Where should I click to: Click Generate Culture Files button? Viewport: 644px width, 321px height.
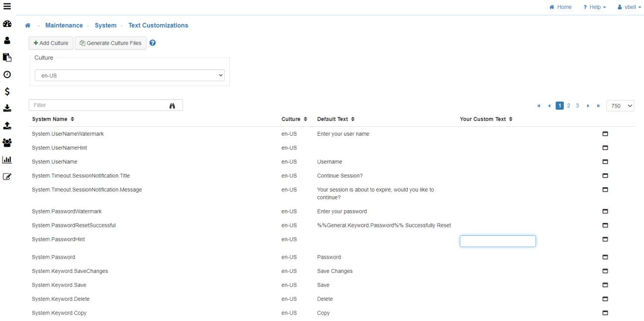click(x=110, y=43)
